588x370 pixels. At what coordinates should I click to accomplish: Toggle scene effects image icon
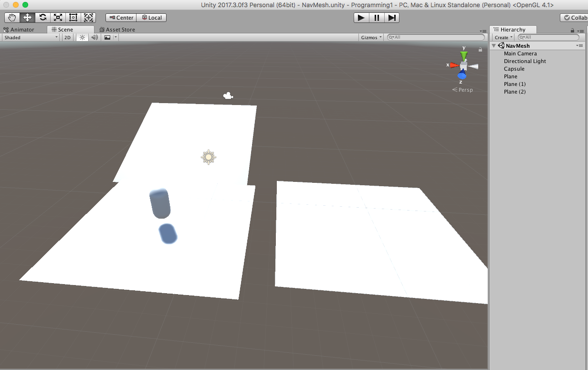[107, 37]
